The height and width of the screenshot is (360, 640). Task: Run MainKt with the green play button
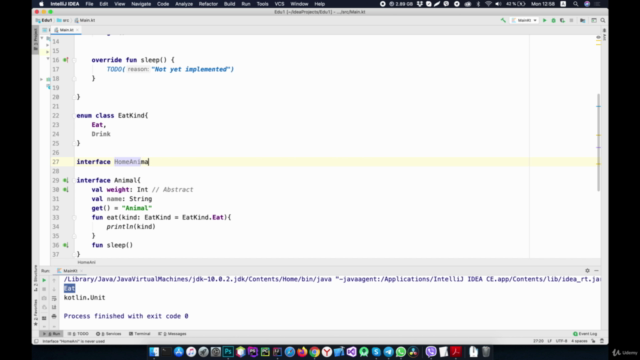[x=544, y=20]
